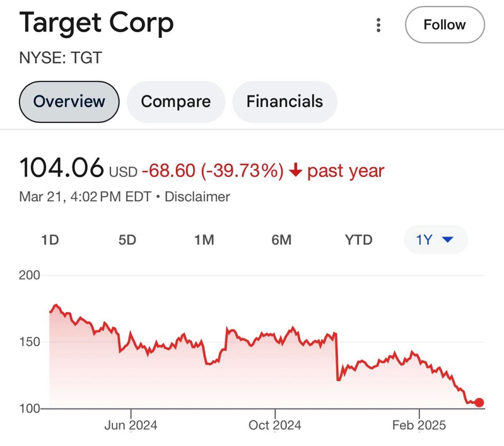Image resolution: width=504 pixels, height=446 pixels.
Task: Choose the 1M time range
Action: click(204, 240)
